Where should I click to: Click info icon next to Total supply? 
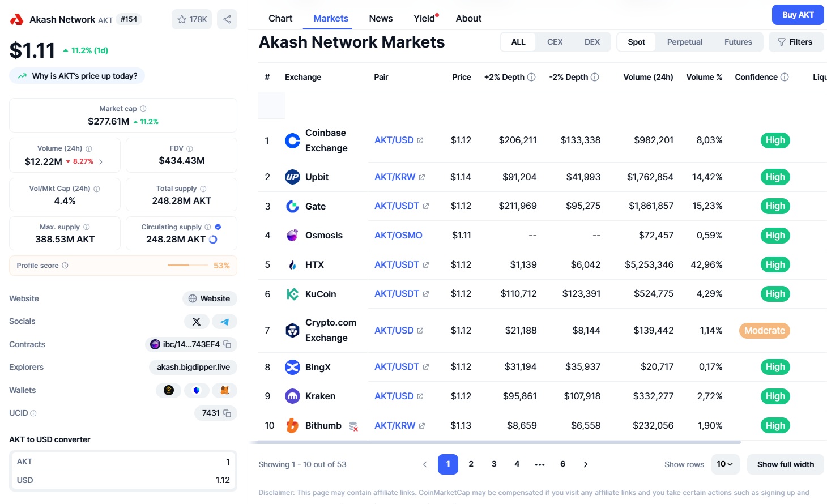203,189
